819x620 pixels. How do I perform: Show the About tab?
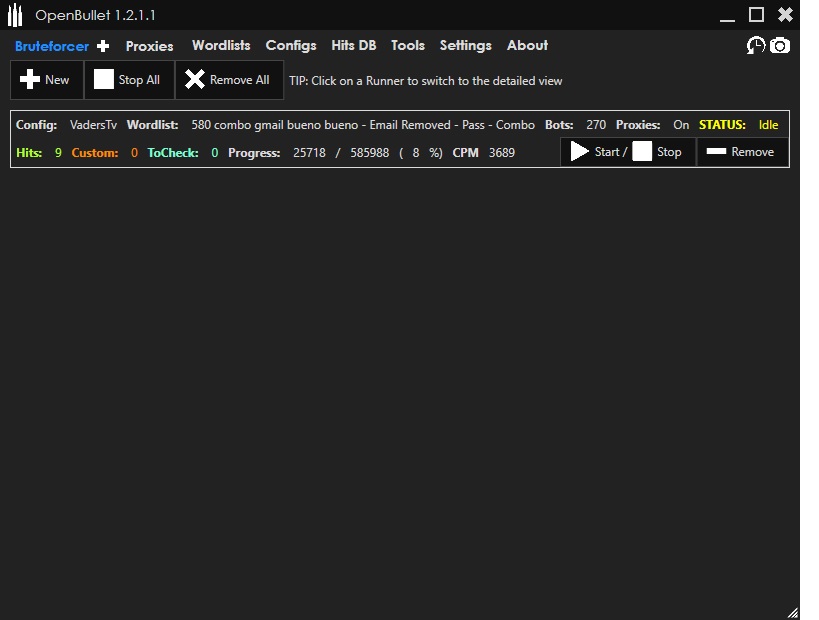(527, 45)
